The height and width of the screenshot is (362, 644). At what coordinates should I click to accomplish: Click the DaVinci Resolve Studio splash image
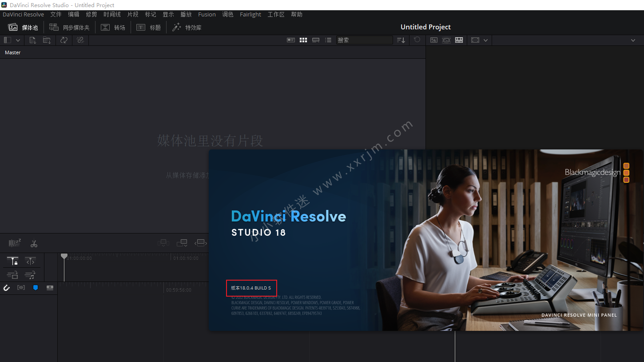point(426,240)
